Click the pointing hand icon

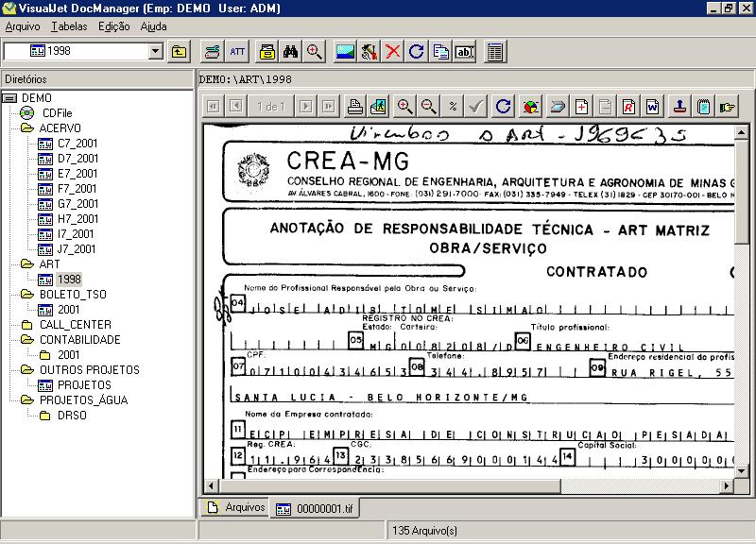point(727,107)
